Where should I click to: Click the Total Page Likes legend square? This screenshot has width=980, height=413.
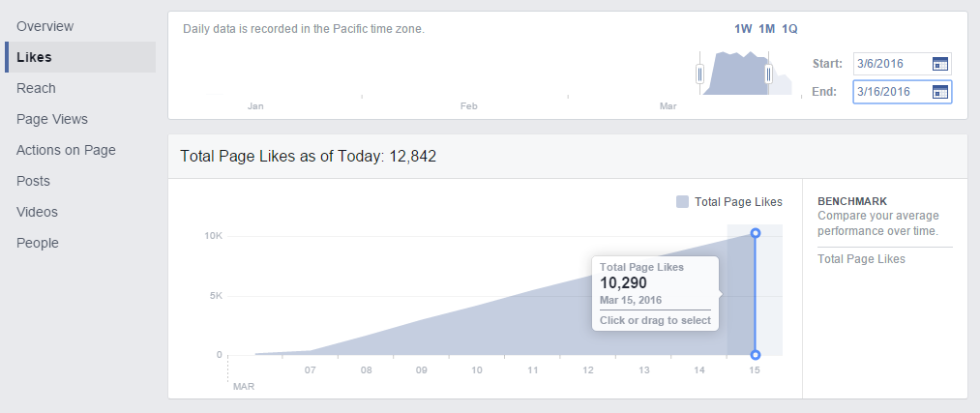[x=682, y=202]
